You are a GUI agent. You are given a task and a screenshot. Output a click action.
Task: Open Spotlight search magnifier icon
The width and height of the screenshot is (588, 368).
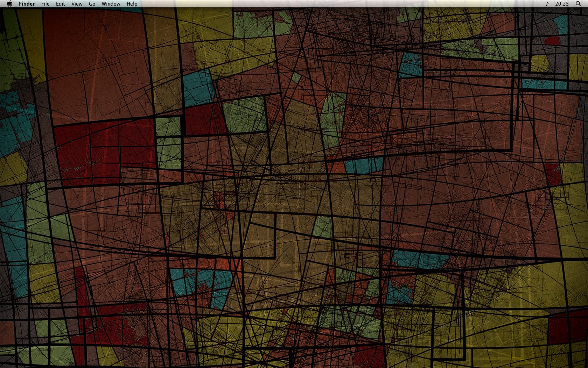[x=578, y=4]
